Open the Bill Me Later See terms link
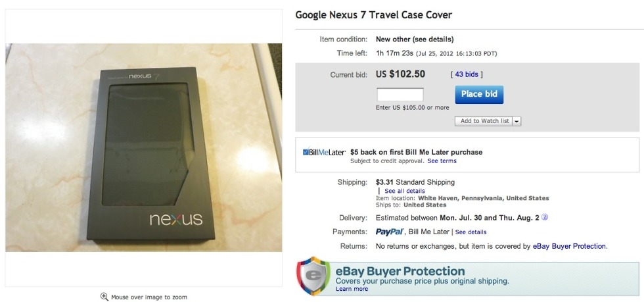The width and height of the screenshot is (644, 302). point(442,161)
